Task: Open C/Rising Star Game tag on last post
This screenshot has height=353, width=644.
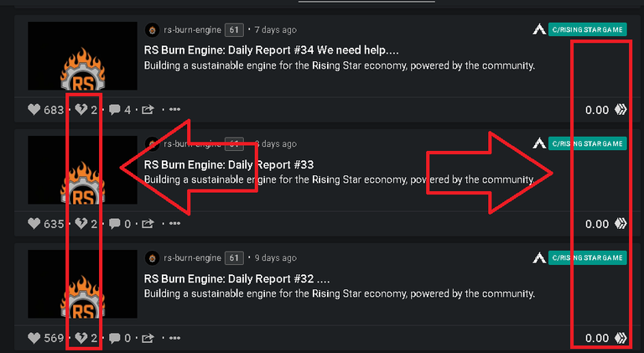Action: 587,257
